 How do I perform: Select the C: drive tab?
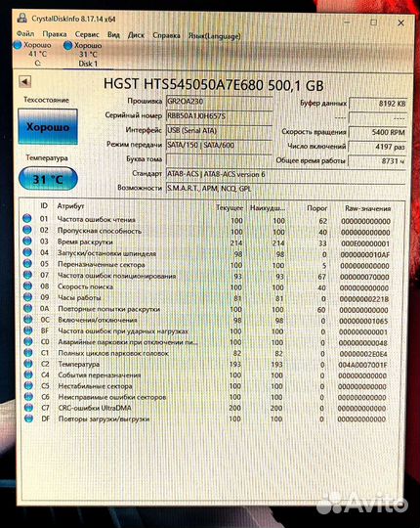point(33,53)
